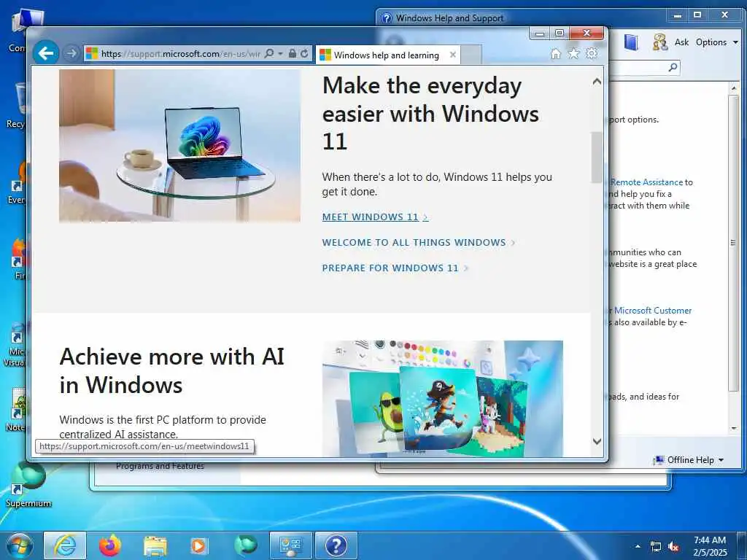Close the Internet Explorer window
747x560 pixels.
pos(587,33)
